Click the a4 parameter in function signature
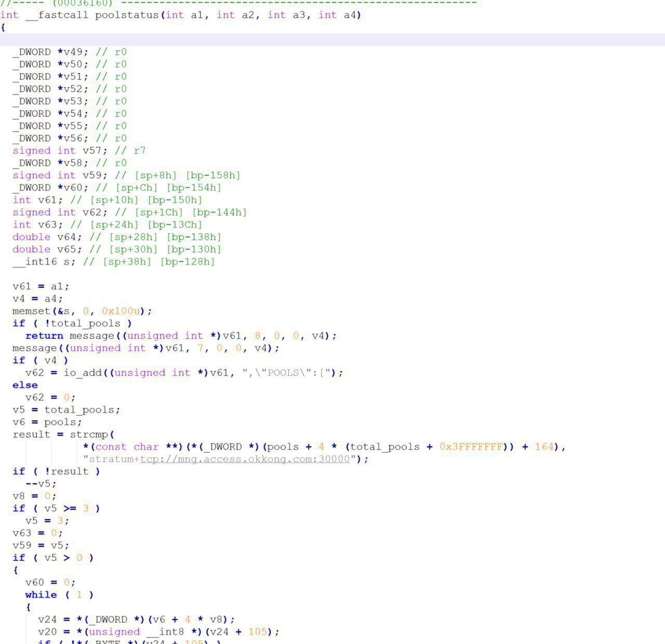Screen dimensions: 665x644 (350, 15)
